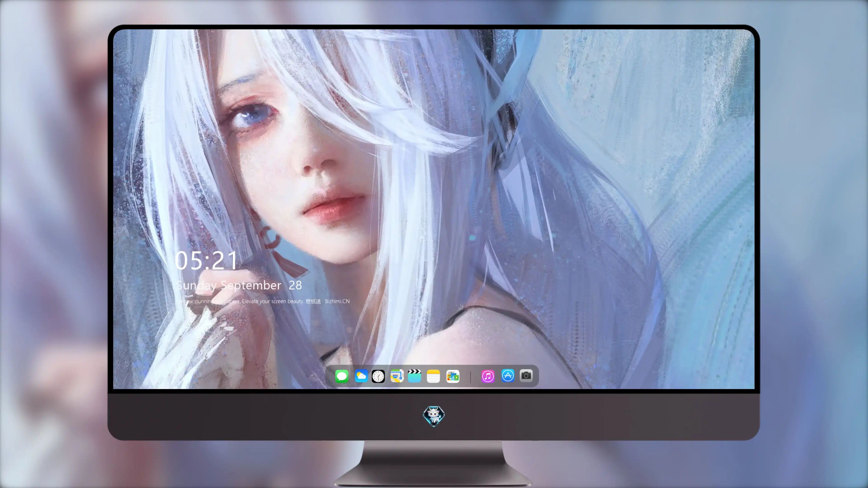The width and height of the screenshot is (868, 488).
Task: Click the dragon mascot logo on monitor chin
Action: 434,416
